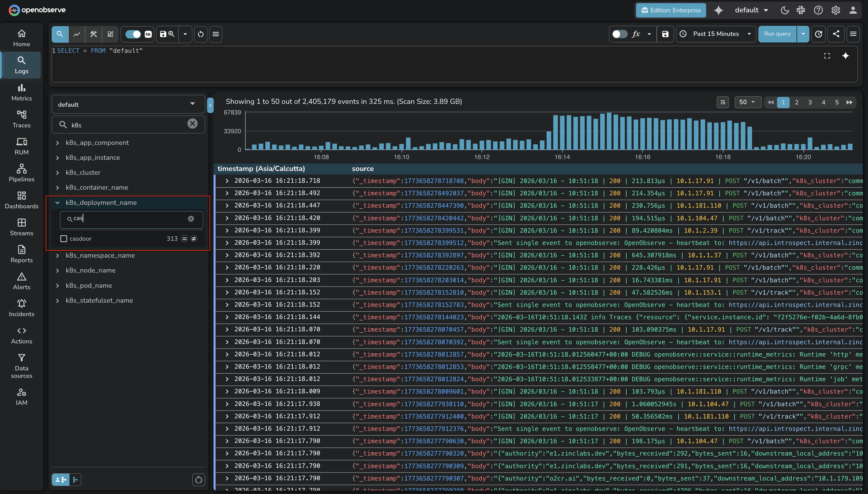Select the Traces icon in the sidebar
Viewport: 868px width, 494px height.
pos(22,119)
